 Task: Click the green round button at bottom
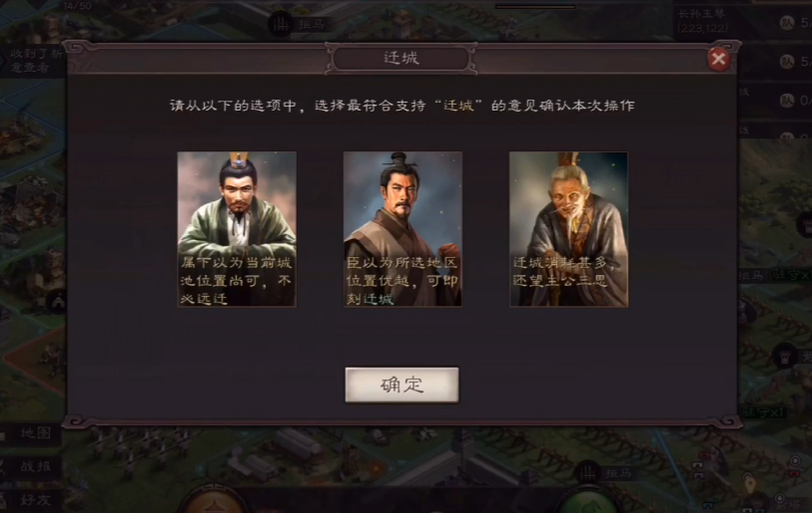588,502
